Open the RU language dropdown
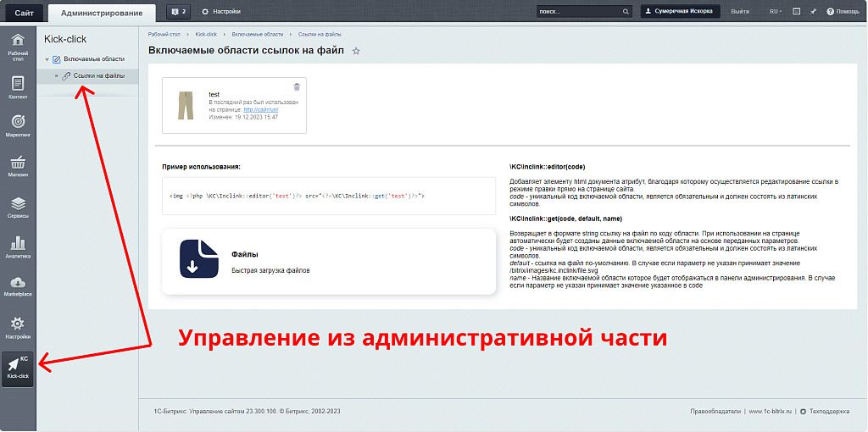The height and width of the screenshot is (432, 868). tap(776, 11)
